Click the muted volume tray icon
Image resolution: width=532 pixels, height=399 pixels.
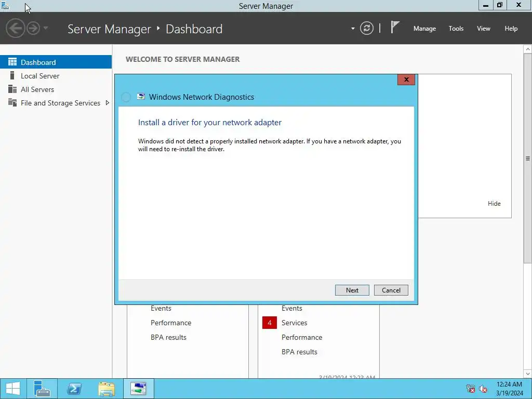[x=483, y=389]
